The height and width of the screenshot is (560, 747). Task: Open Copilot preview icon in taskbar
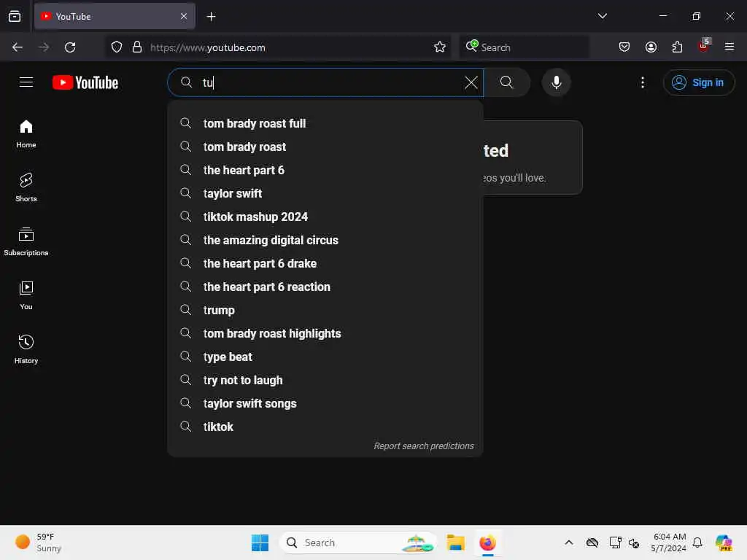coord(724,542)
